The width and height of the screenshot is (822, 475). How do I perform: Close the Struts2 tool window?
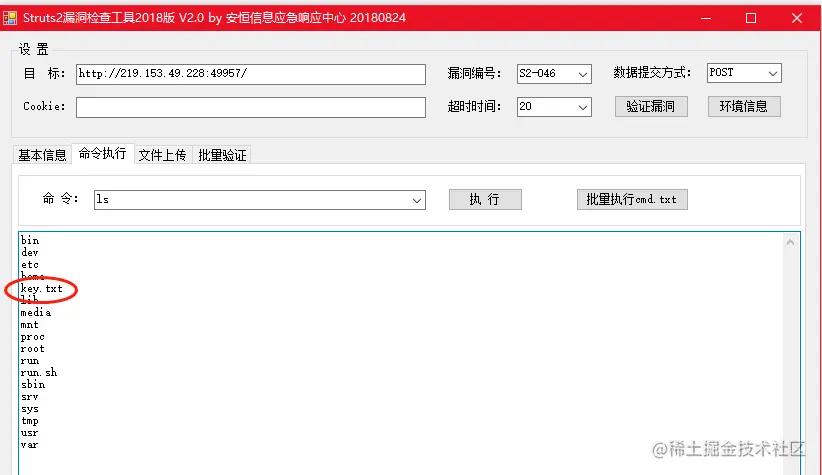click(797, 18)
